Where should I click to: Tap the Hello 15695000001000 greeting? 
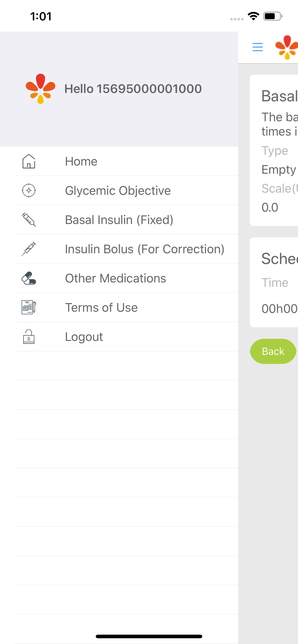click(x=133, y=89)
